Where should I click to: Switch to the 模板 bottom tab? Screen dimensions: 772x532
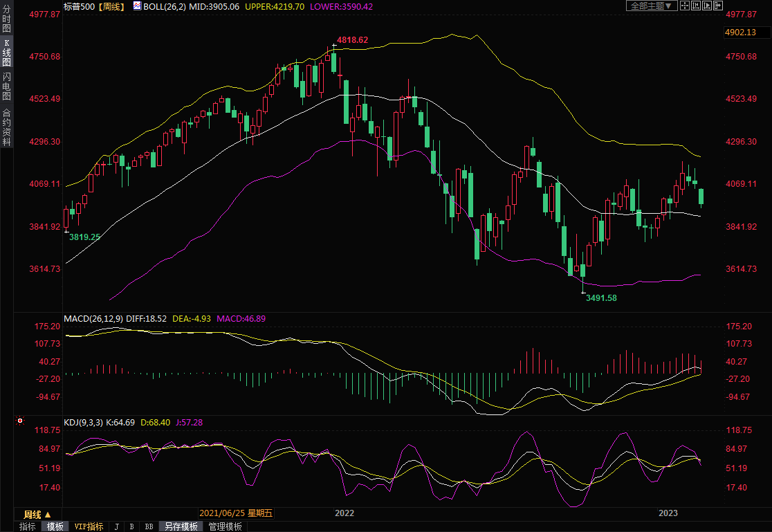55,526
